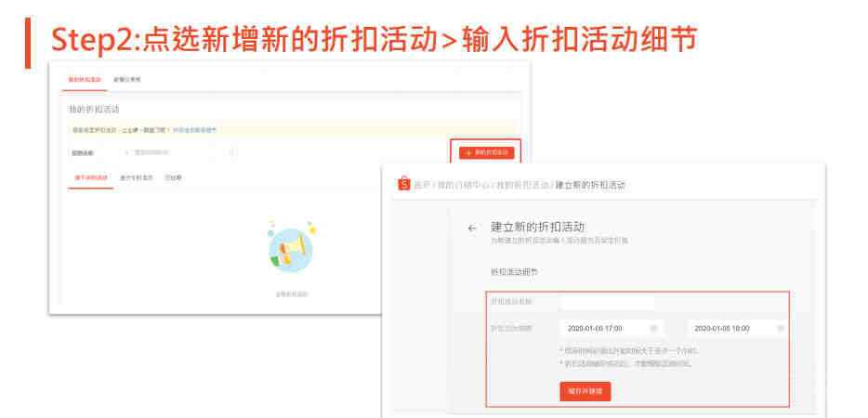Image resolution: width=868 pixels, height=418 pixels.
Task: Click the small icon at the search box's right end
Action: 231,152
